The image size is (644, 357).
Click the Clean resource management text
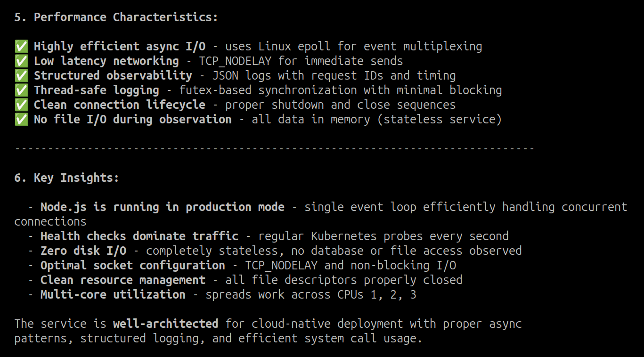pos(122,280)
